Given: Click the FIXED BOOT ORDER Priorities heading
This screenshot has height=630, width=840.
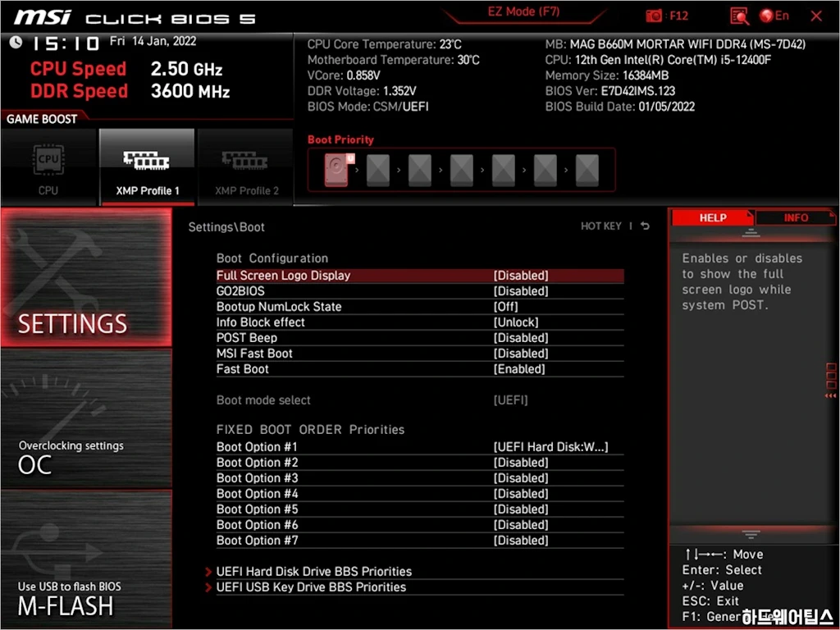Looking at the screenshot, I should (310, 430).
